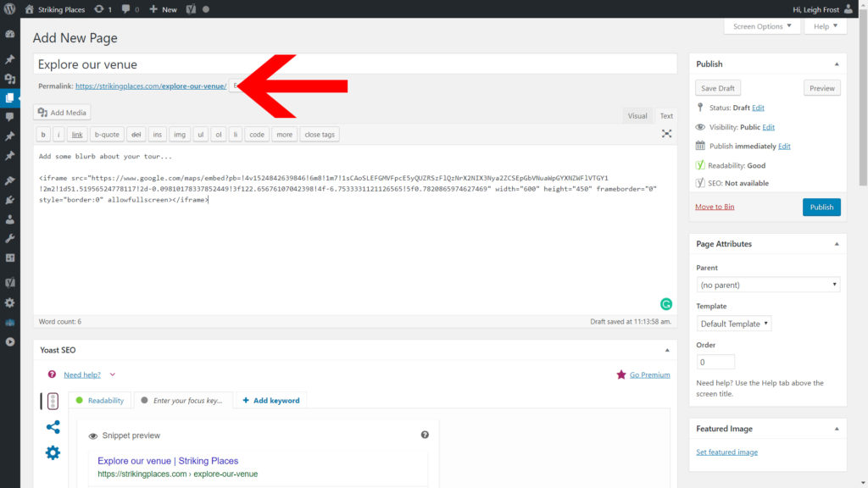Edit the Publish immediately setting

point(784,146)
